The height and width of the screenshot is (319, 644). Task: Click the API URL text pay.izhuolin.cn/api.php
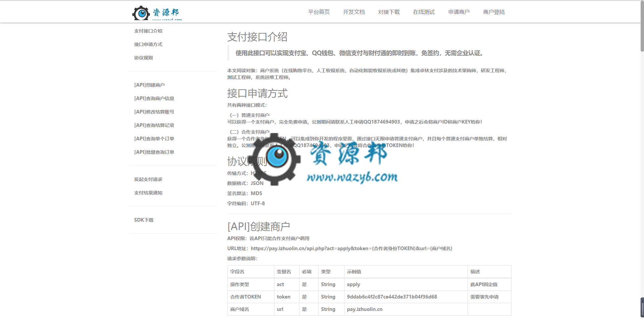point(352,248)
